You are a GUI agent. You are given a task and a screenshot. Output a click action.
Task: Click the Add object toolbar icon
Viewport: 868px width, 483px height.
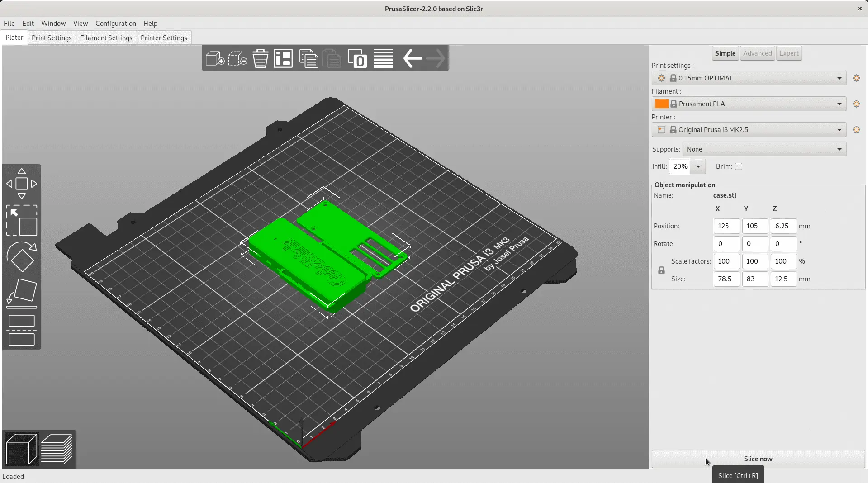point(215,58)
